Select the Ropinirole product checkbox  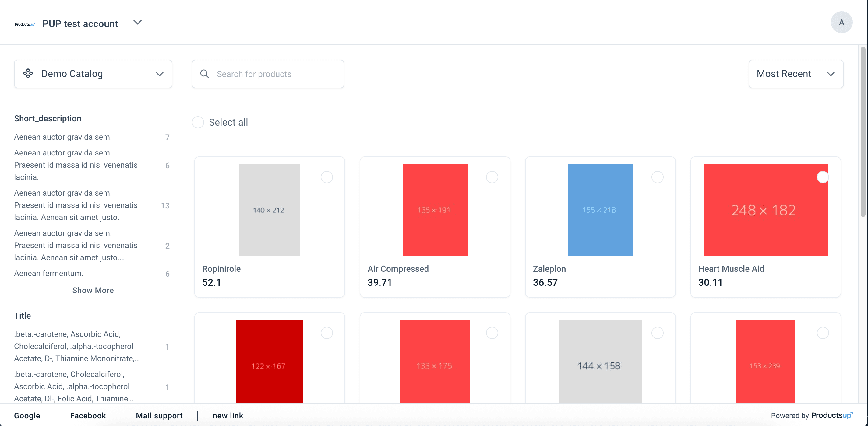pos(326,177)
